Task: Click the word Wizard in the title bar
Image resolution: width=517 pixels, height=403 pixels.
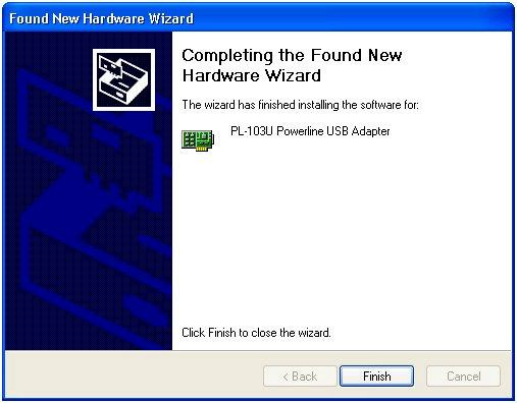Action: [x=171, y=18]
